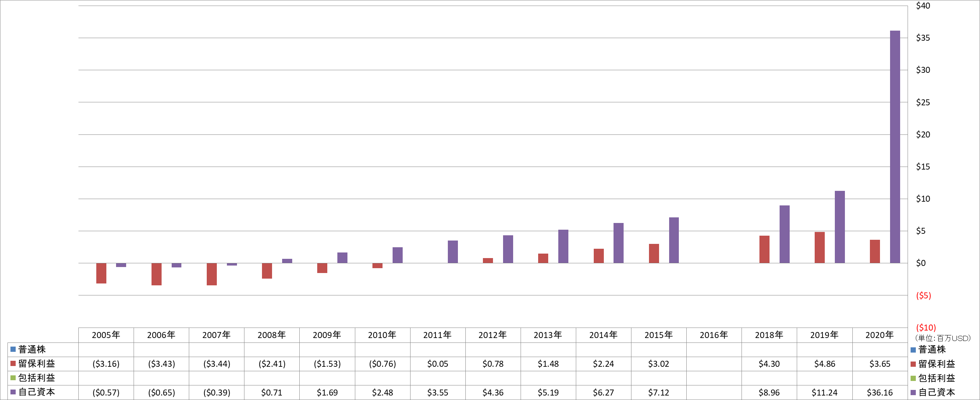980x400 pixels.
Task: Click the 2011年 column header
Action: (437, 335)
